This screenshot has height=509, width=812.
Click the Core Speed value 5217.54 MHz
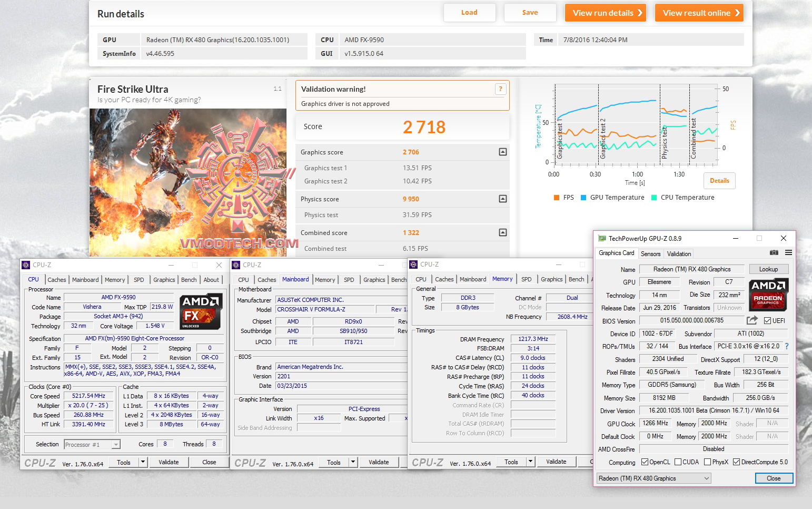coord(88,396)
